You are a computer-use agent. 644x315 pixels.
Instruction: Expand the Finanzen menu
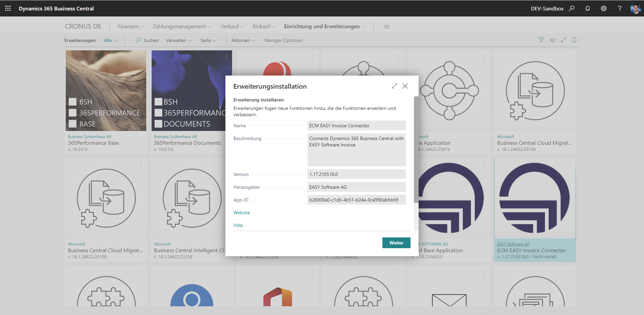(131, 27)
